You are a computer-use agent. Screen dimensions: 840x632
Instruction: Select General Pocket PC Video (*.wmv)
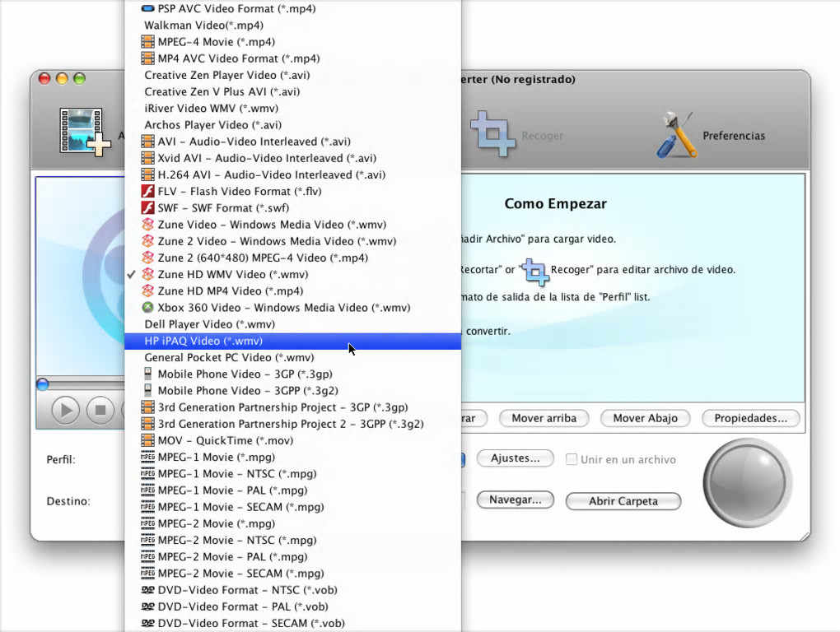pos(292,357)
